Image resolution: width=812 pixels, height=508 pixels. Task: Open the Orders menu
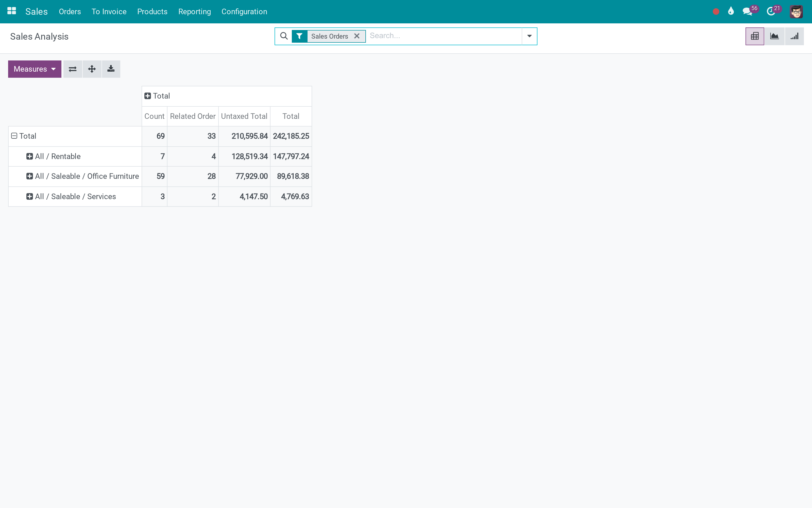pos(70,12)
